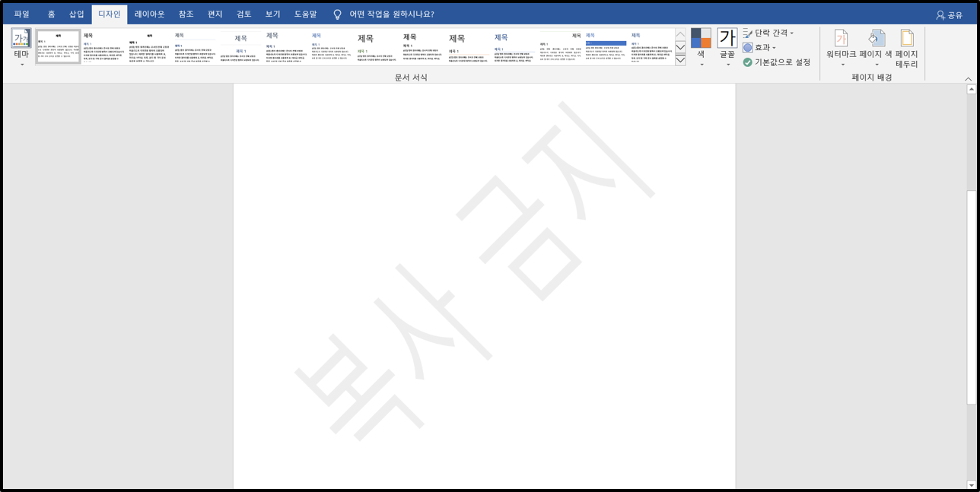Switch to the 레이아웃 tab
The image size is (980, 492).
tap(149, 14)
